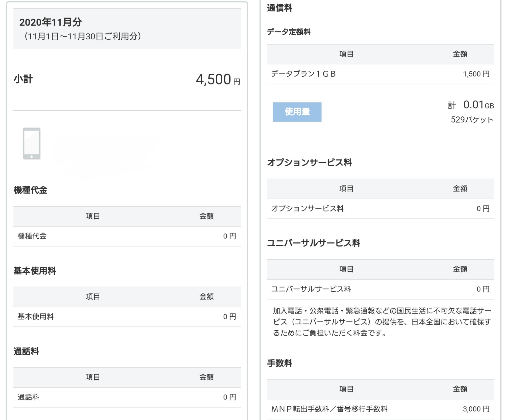Click the 0.01GB usage total
This screenshot has height=420, width=507.
pyautogui.click(x=473, y=105)
